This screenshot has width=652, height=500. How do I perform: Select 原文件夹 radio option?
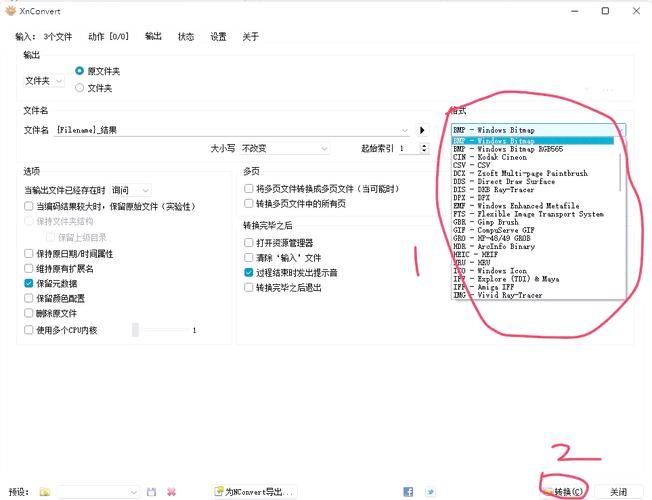(x=79, y=71)
